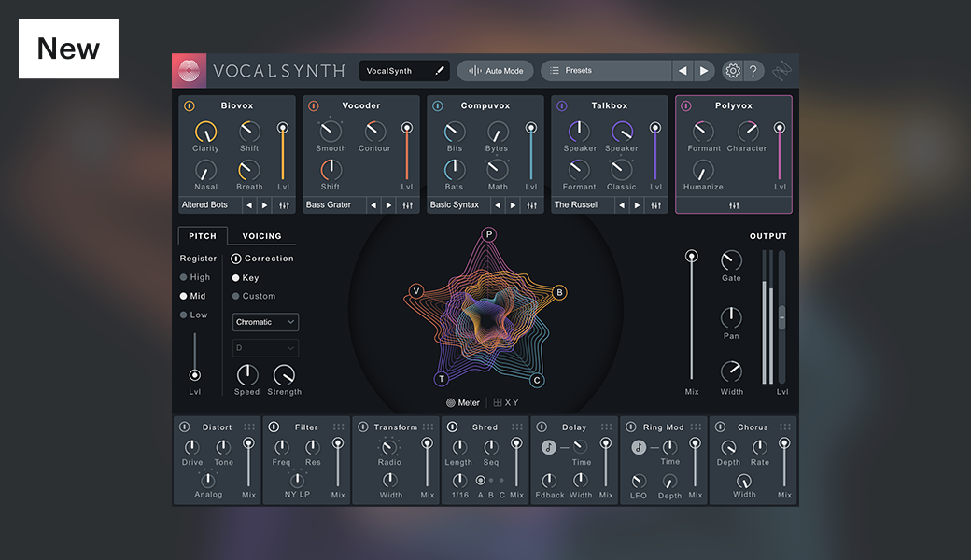Select the Mid register option
This screenshot has width=971, height=560.
192,296
